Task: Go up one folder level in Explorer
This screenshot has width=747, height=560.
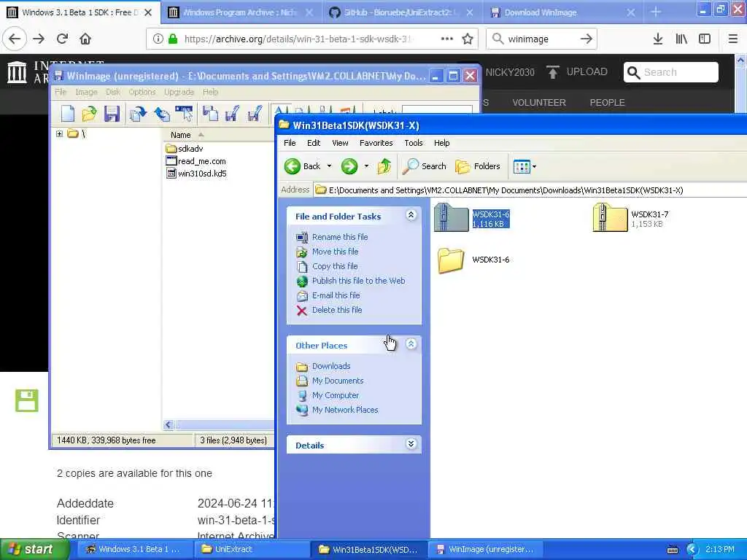Action: tap(384, 166)
